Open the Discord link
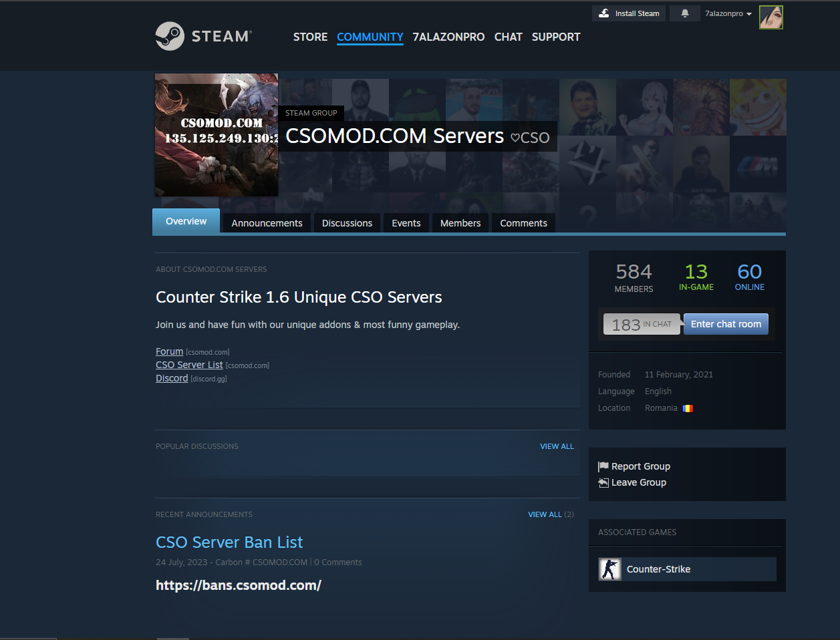Screen dimensions: 840x640 [x=172, y=378]
